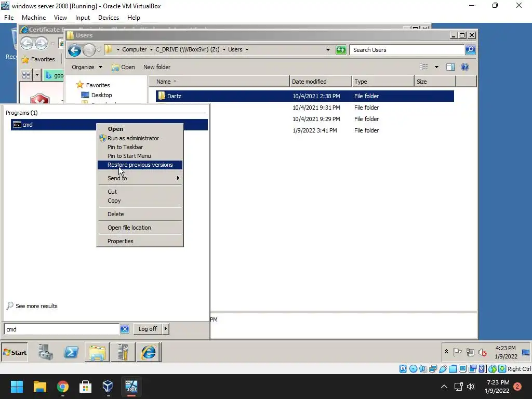This screenshot has width=532, height=399.
Task: Sort files by Date modified column
Action: [x=321, y=82]
